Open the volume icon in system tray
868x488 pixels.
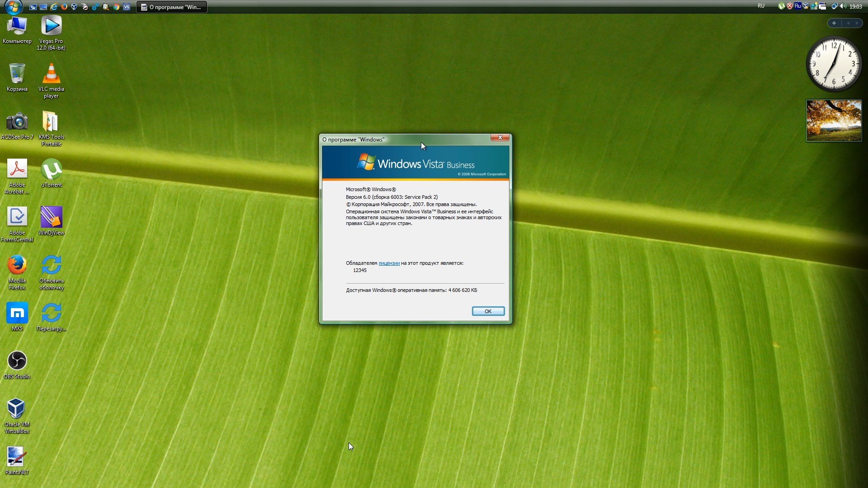[x=843, y=6]
